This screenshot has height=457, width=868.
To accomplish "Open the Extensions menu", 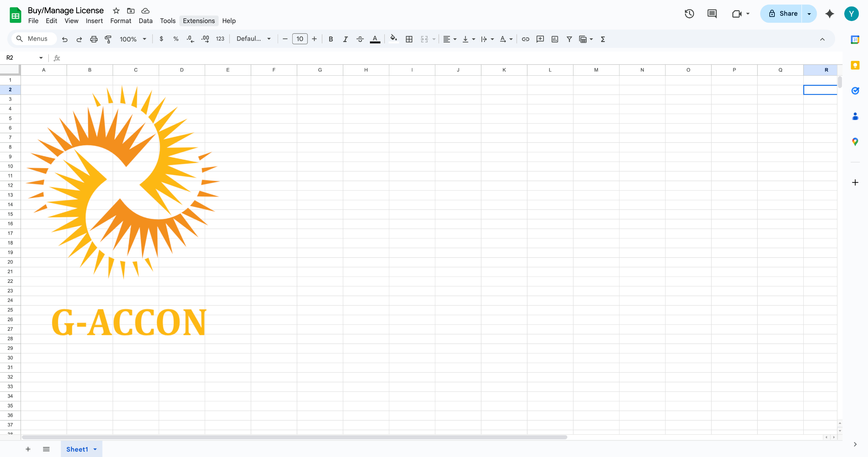I will 199,21.
